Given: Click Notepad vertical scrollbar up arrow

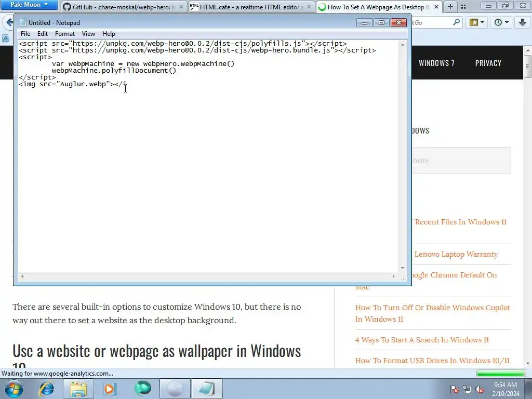Looking at the screenshot, I should [403, 45].
